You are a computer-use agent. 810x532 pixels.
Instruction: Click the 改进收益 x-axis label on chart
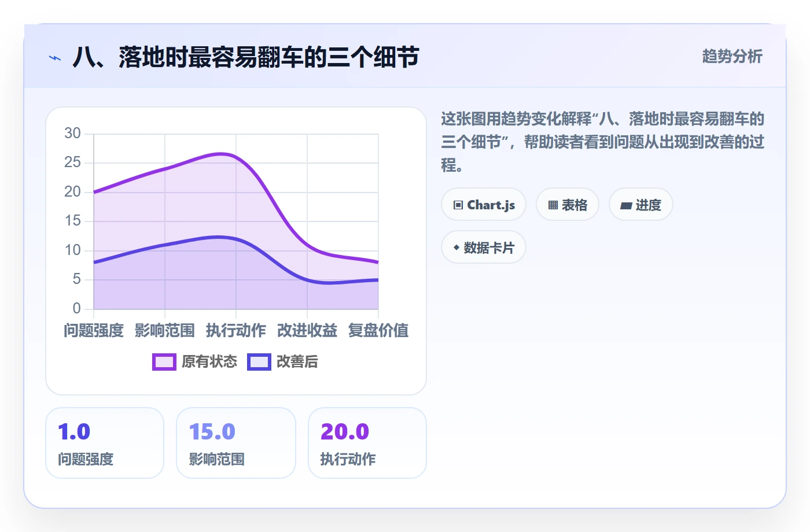pyautogui.click(x=307, y=331)
